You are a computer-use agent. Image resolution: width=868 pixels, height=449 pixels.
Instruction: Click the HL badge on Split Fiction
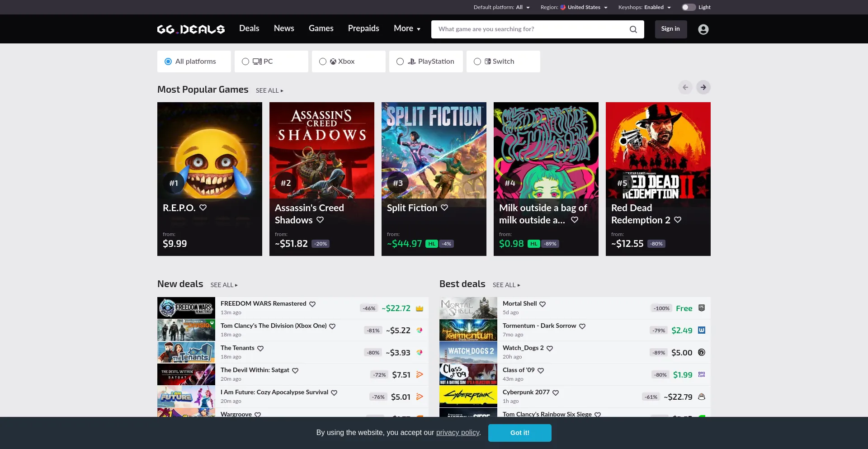tap(432, 244)
